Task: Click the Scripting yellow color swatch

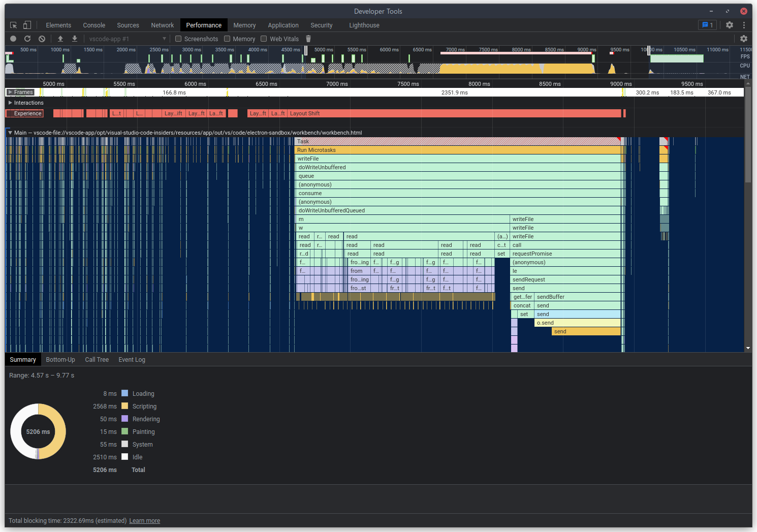Action: (124, 406)
